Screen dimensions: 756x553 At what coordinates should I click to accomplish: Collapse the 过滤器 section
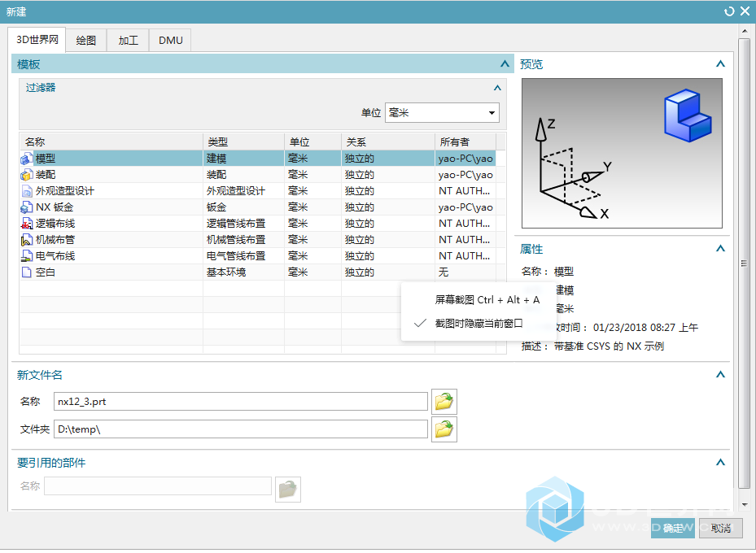(497, 88)
